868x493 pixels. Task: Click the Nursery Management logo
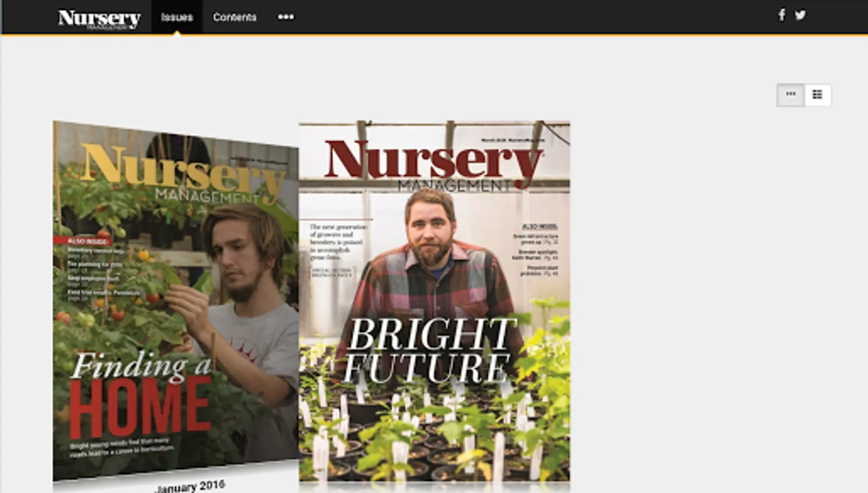(99, 19)
